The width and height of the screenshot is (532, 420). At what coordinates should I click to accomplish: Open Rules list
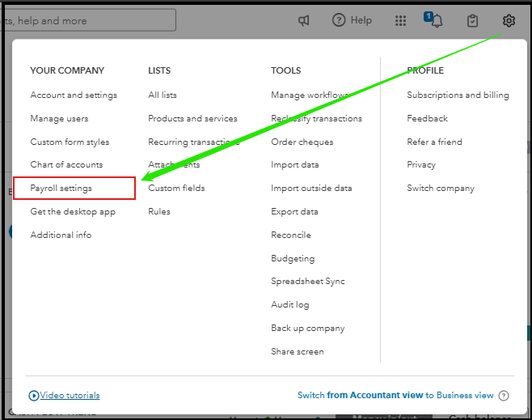tap(159, 211)
